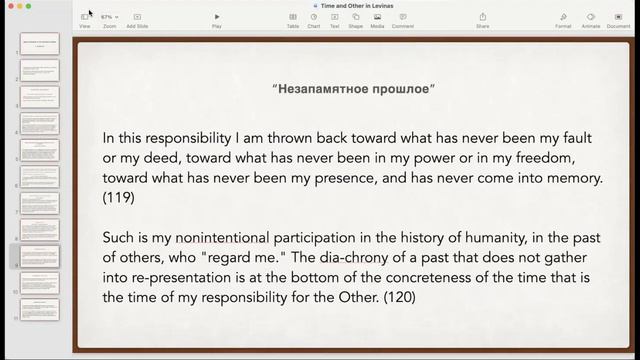Image resolution: width=640 pixels, height=360 pixels.
Task: Click the Add Slide button
Action: click(137, 20)
